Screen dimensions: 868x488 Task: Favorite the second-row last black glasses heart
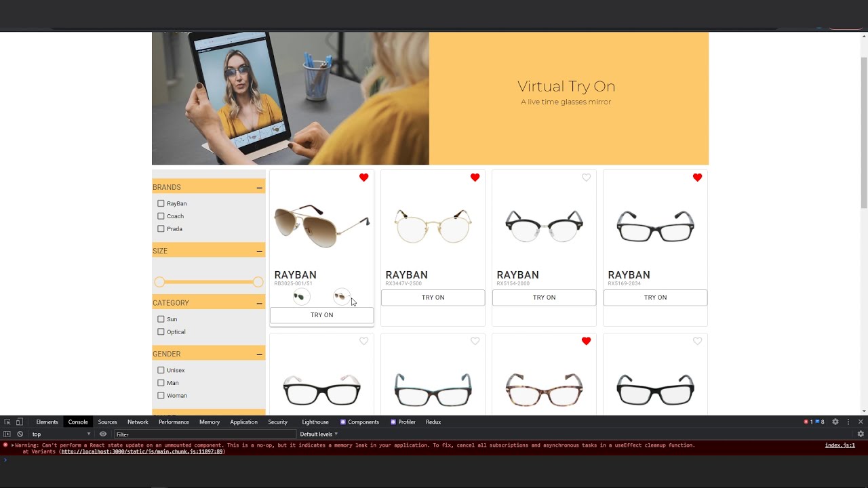pyautogui.click(x=697, y=341)
